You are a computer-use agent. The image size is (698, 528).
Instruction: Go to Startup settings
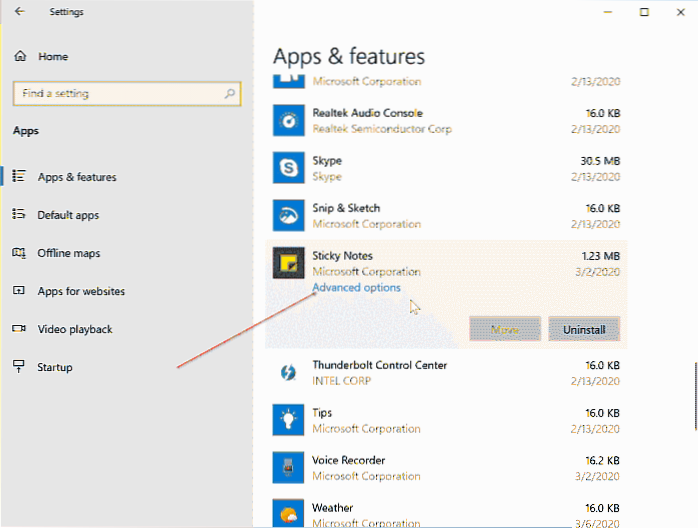click(54, 367)
